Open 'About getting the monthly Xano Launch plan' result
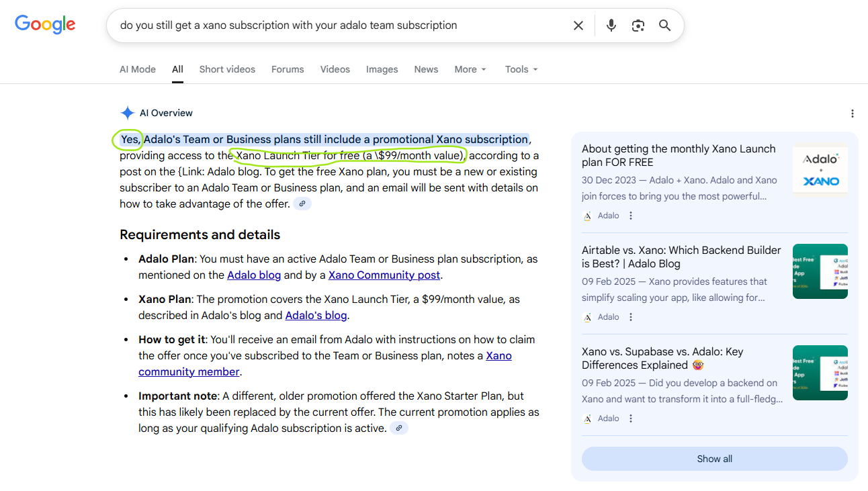This screenshot has height=491, width=868. point(679,155)
